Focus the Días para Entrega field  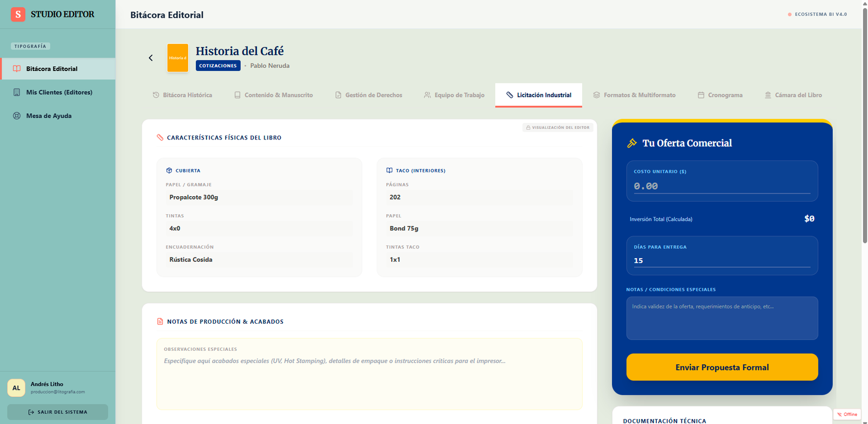[x=722, y=261]
